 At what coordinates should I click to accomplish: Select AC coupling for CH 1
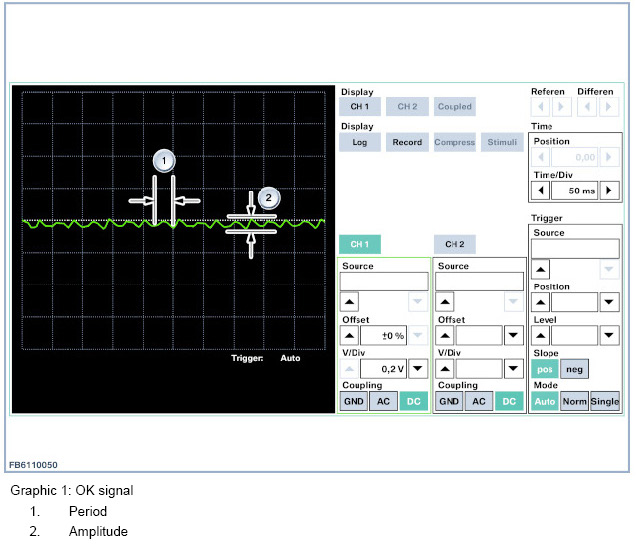(x=382, y=401)
